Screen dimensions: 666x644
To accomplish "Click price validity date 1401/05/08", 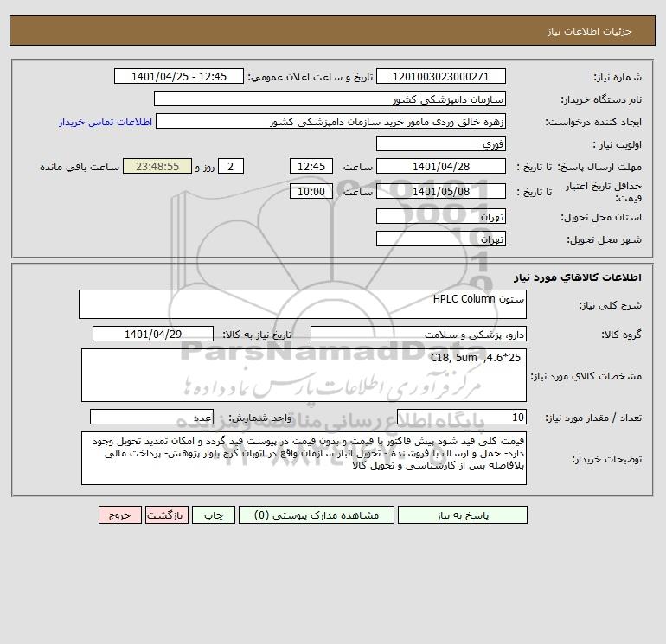I will (x=441, y=191).
